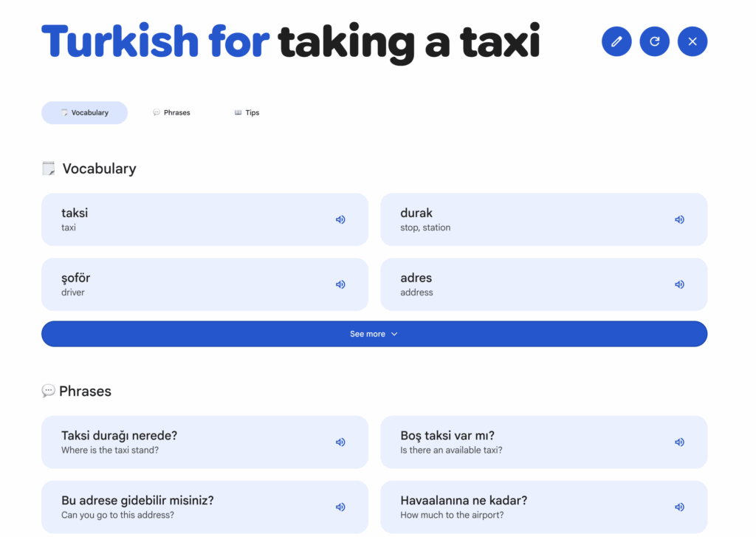Switch to the Tips tab

tap(247, 112)
